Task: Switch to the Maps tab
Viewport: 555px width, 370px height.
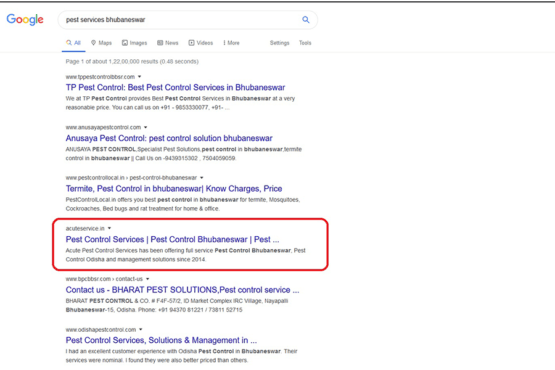Action: tap(102, 43)
